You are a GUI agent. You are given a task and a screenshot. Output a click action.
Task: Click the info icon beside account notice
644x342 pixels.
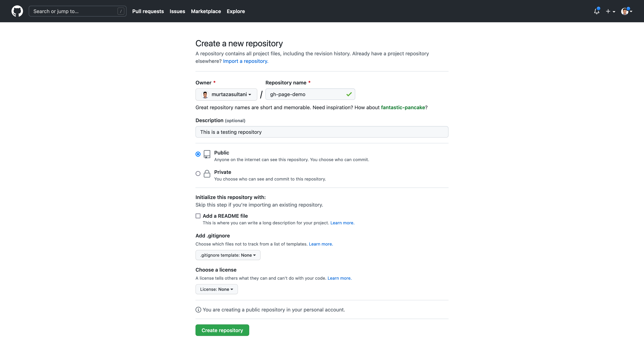pos(198,310)
